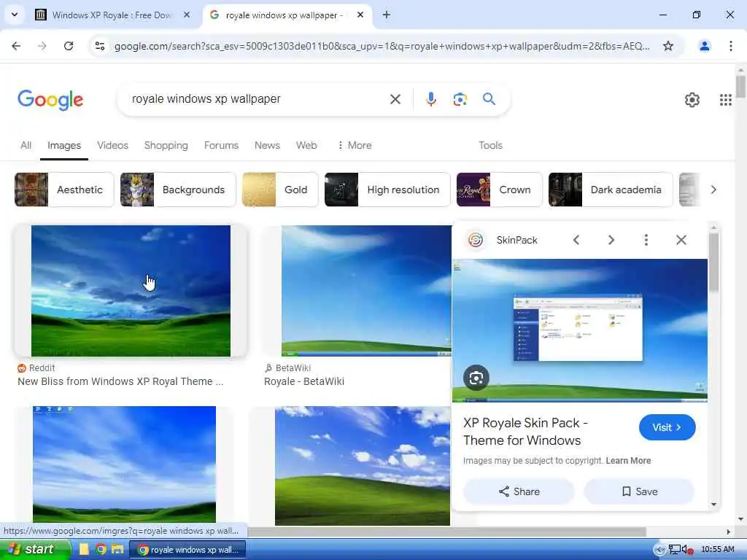Open Google quick settings gear

692,99
